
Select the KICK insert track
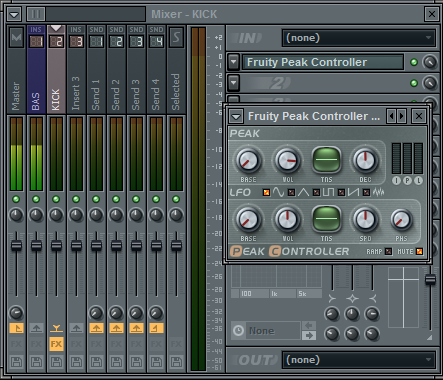pyautogui.click(x=56, y=69)
